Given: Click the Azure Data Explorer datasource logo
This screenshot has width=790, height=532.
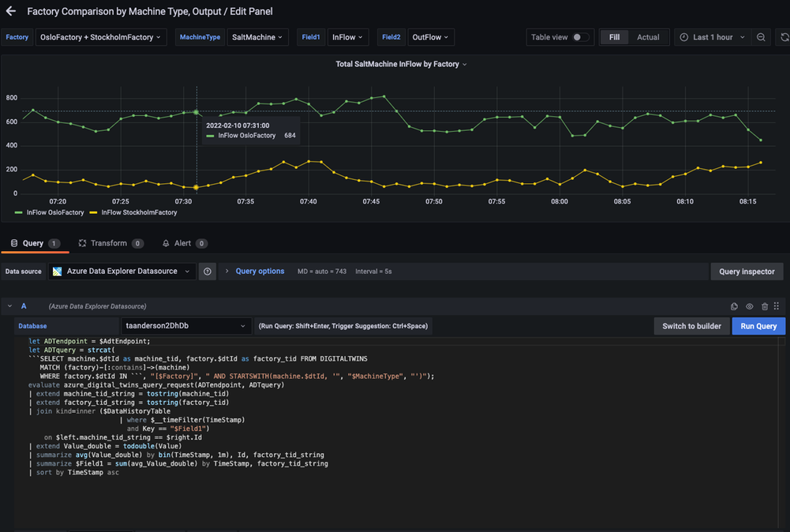Looking at the screenshot, I should click(58, 272).
